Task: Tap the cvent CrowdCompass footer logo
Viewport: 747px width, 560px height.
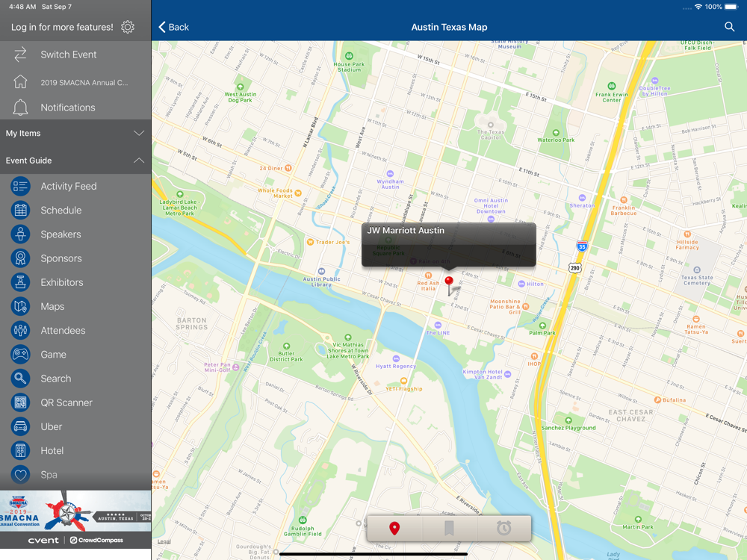Action: [75, 540]
